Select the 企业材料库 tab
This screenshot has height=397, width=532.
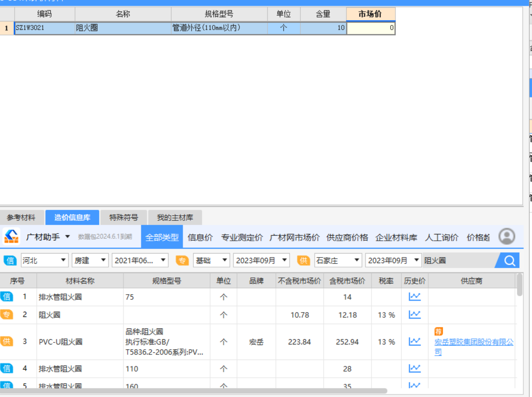(x=396, y=238)
